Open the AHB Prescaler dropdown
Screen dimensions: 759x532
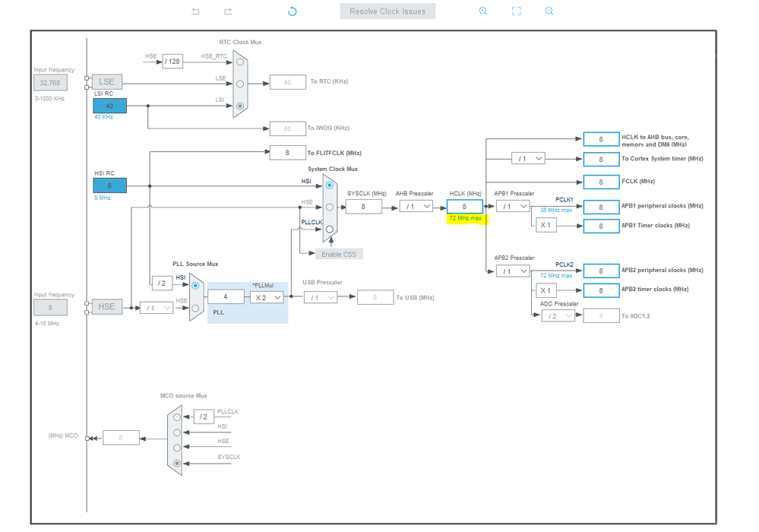(416, 207)
